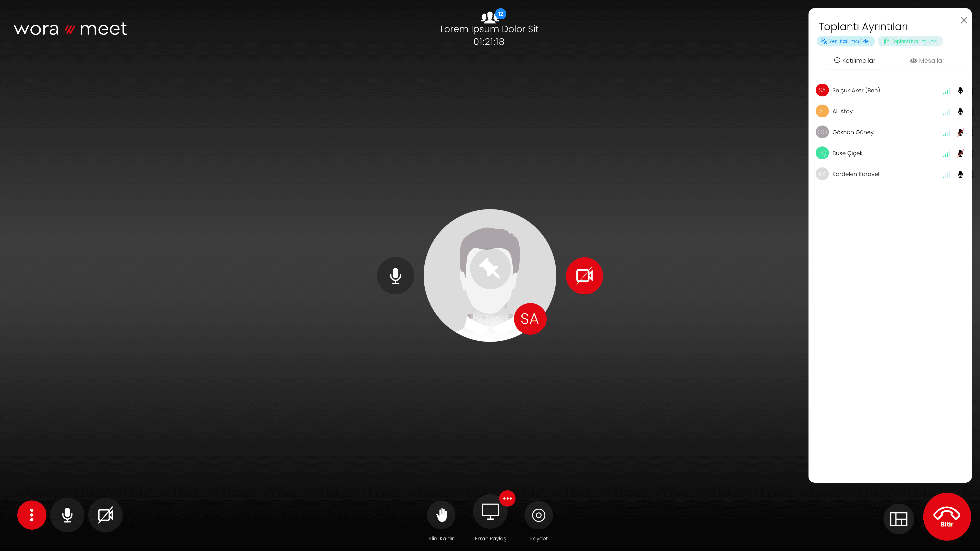Switch to the Mesajlar tab
Image resolution: width=980 pixels, height=551 pixels.
pyautogui.click(x=927, y=60)
